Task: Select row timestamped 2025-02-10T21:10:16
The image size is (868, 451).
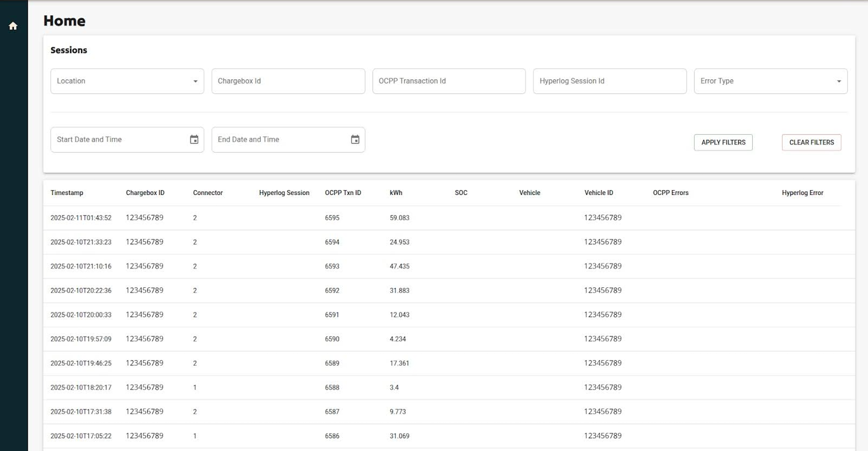Action: 81,266
